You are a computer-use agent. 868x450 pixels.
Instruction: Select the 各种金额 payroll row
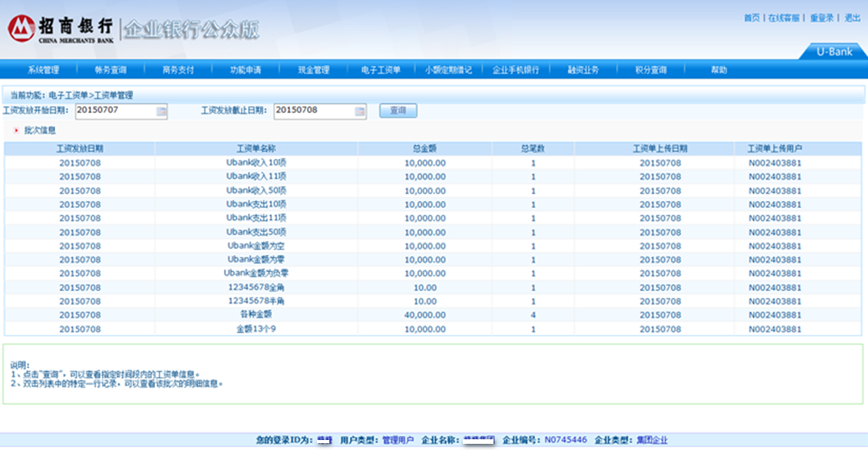tap(257, 315)
